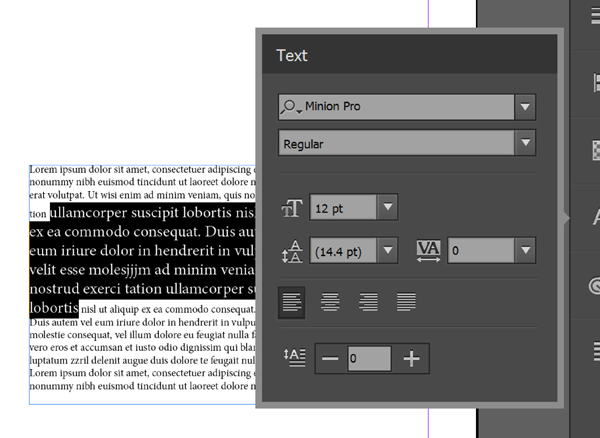Expand the font family dropdown arrow
The width and height of the screenshot is (600, 438).
pyautogui.click(x=525, y=107)
